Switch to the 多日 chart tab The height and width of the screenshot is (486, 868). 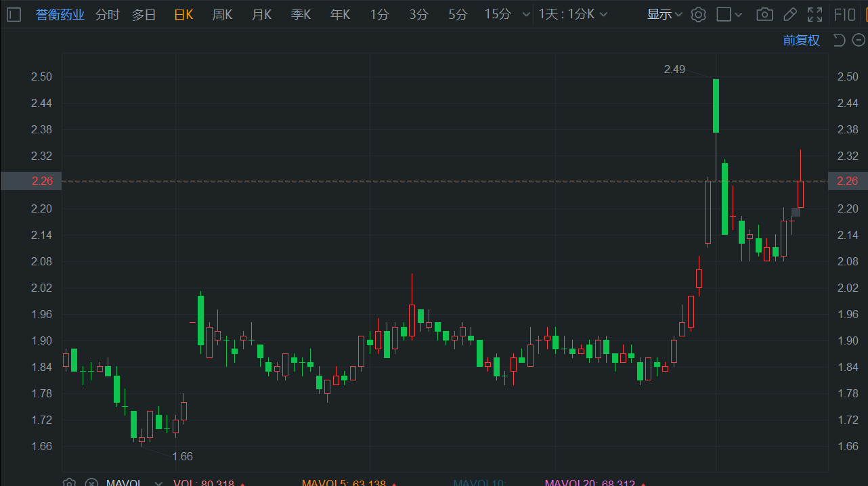coord(144,14)
